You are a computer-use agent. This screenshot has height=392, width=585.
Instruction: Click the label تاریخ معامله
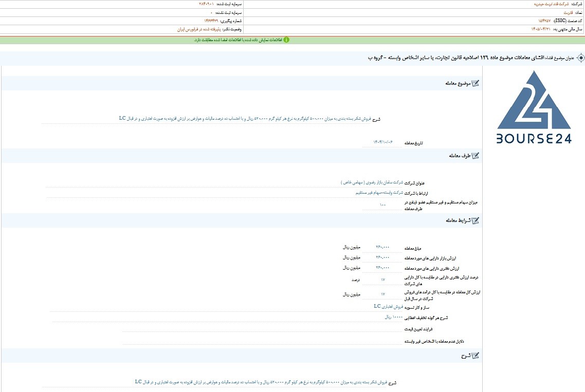(414, 143)
